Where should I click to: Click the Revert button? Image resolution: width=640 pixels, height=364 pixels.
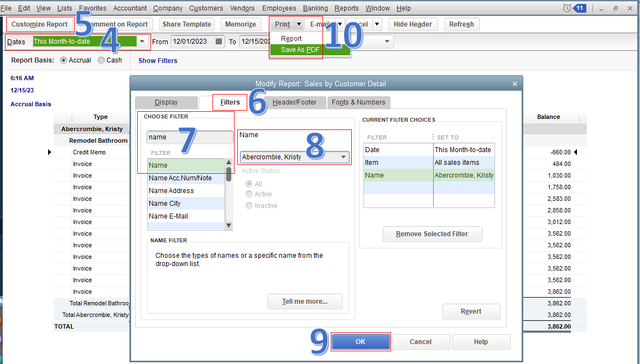[x=471, y=311]
